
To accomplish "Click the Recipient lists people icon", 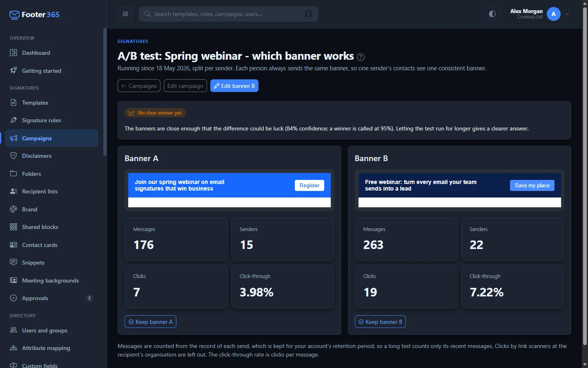I will click(13, 191).
